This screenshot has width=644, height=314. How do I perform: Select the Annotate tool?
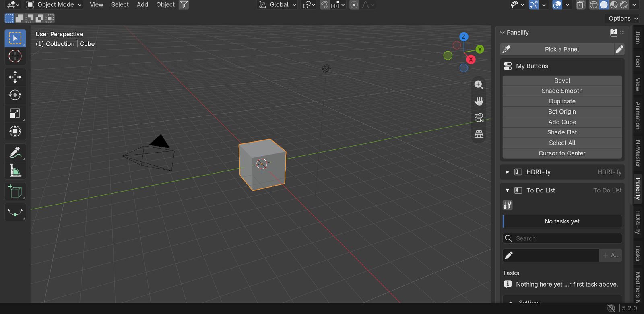pos(15,153)
